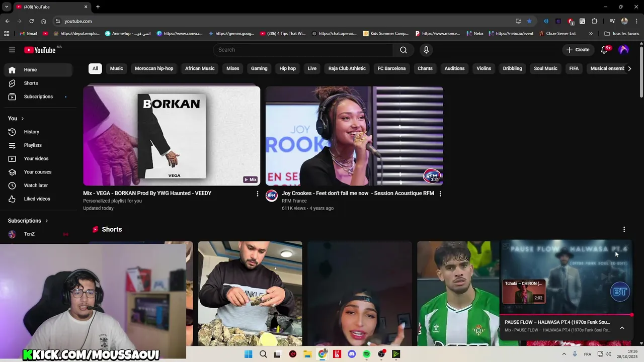Open the notifications bell
Image resolution: width=644 pixels, height=362 pixels.
[x=605, y=50]
